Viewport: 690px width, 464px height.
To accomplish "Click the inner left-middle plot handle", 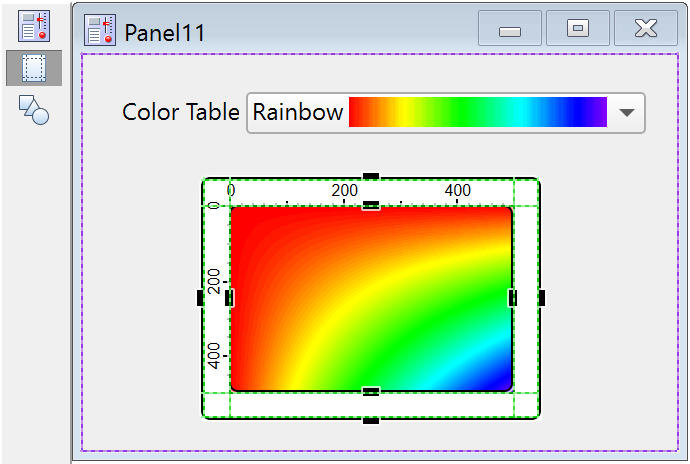I will [230, 297].
